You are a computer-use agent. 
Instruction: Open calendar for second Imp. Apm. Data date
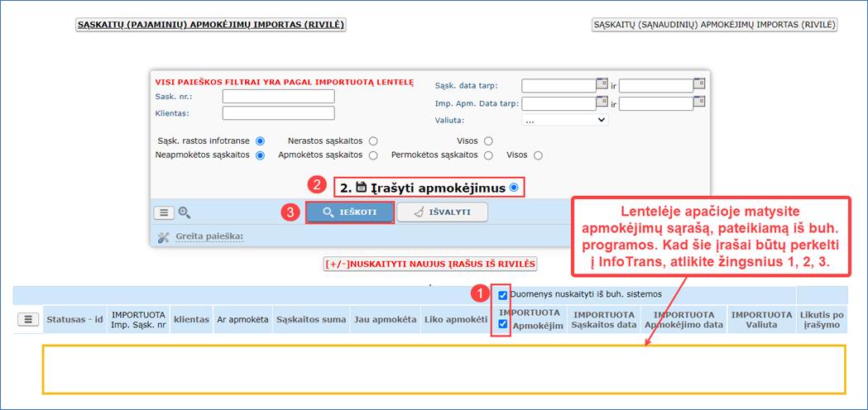point(699,101)
